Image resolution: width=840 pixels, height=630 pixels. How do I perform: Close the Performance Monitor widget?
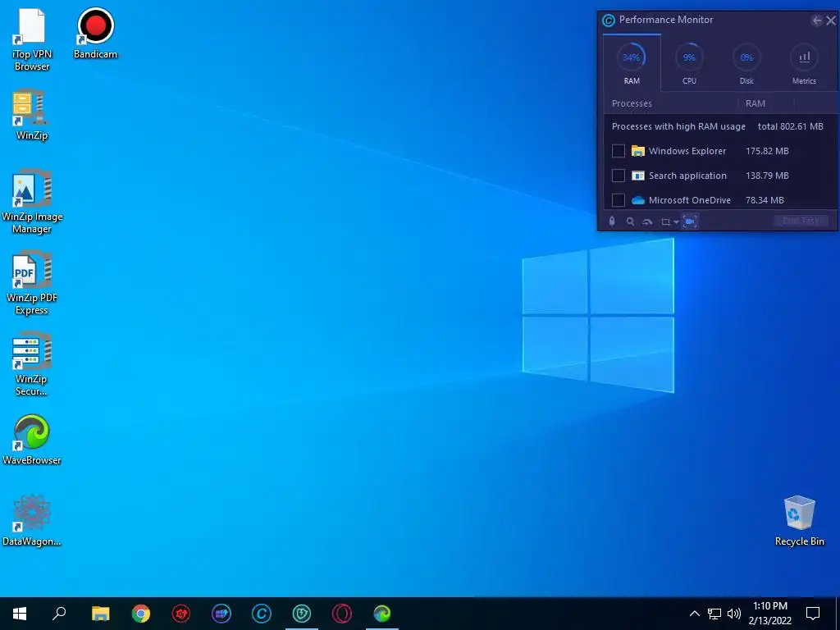coord(831,21)
